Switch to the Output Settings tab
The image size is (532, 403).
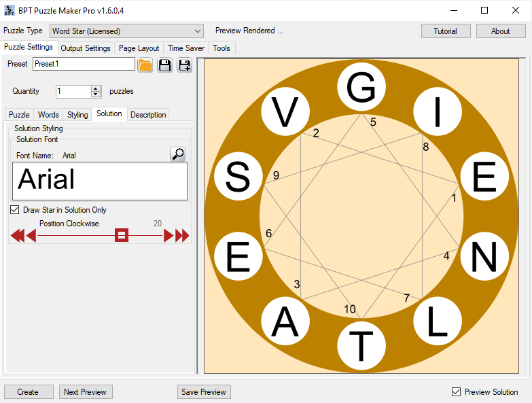click(86, 48)
